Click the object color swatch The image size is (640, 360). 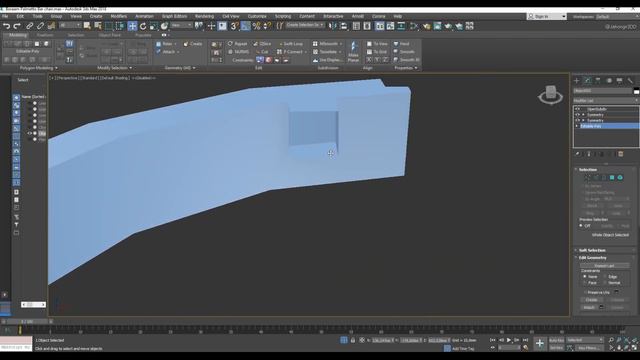pos(636,91)
